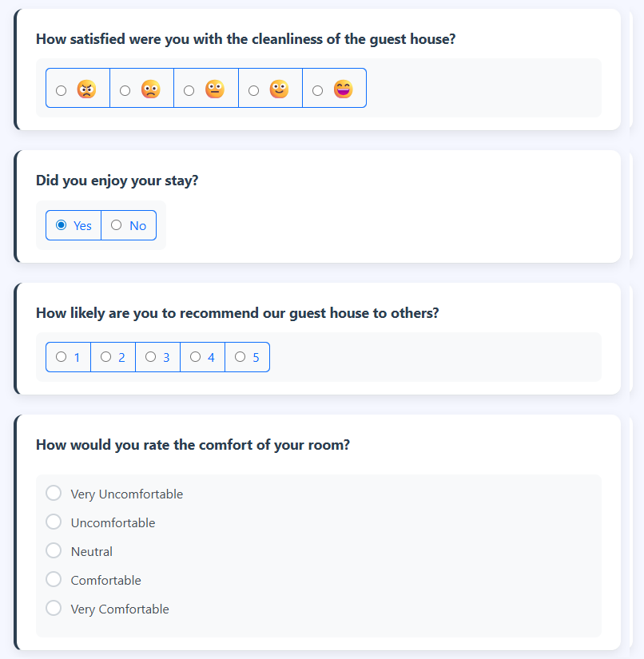Screen dimensions: 644x659
Task: Select the neutral face emoji rating
Action: [189, 90]
